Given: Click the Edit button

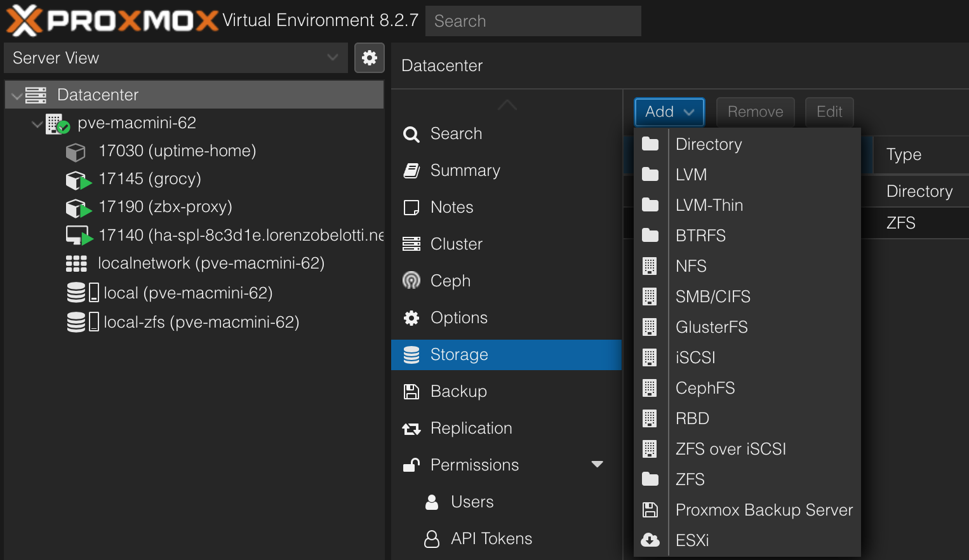Looking at the screenshot, I should [x=829, y=112].
